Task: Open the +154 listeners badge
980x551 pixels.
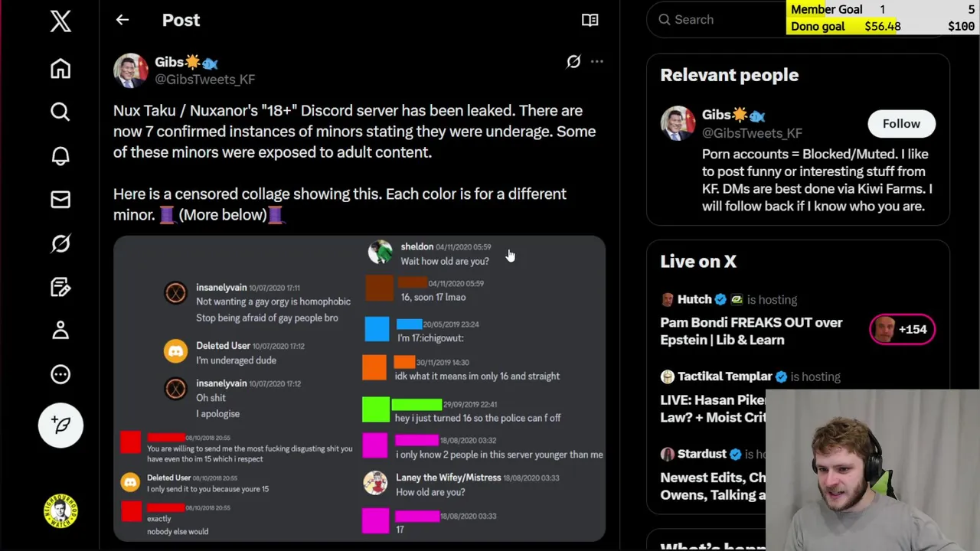Action: point(902,329)
